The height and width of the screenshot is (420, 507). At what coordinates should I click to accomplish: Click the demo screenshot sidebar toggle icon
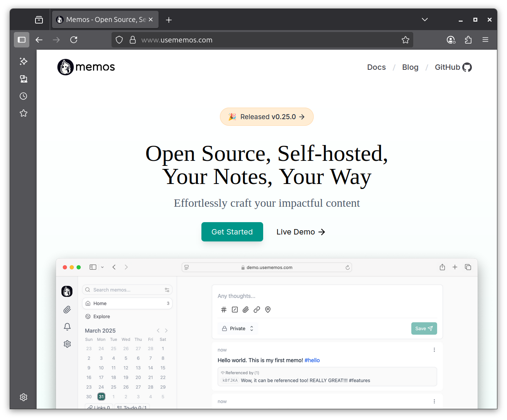click(93, 267)
